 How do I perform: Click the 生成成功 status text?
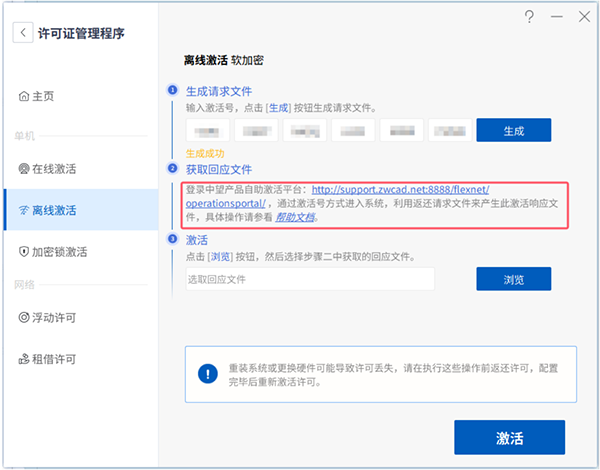point(205,153)
